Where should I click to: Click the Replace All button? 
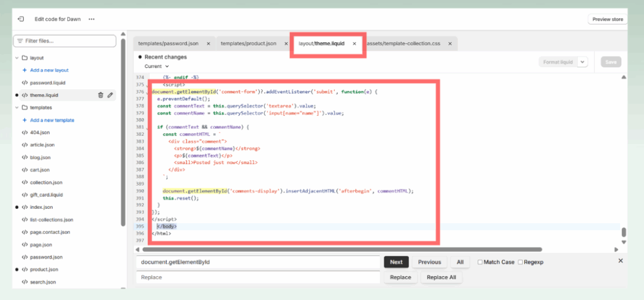click(441, 277)
